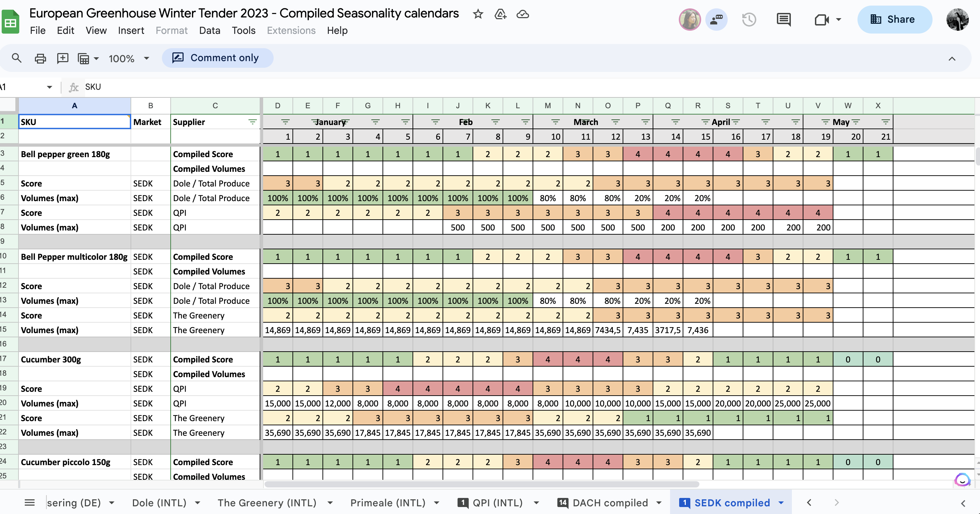Open version history clock icon
The height and width of the screenshot is (514, 980).
pos(749,20)
